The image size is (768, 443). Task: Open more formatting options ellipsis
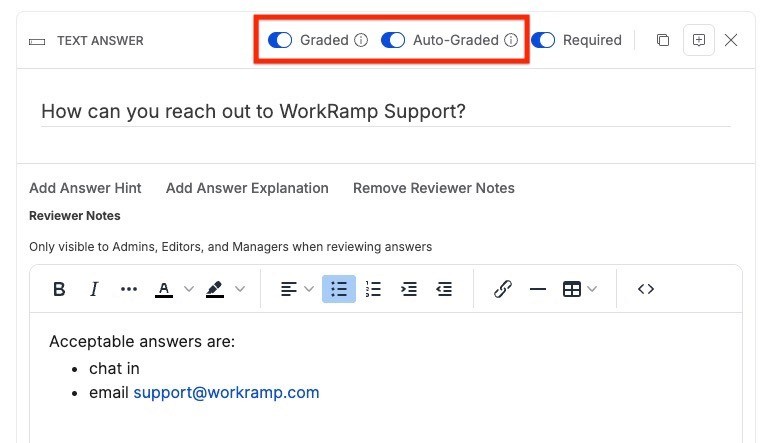(x=129, y=289)
